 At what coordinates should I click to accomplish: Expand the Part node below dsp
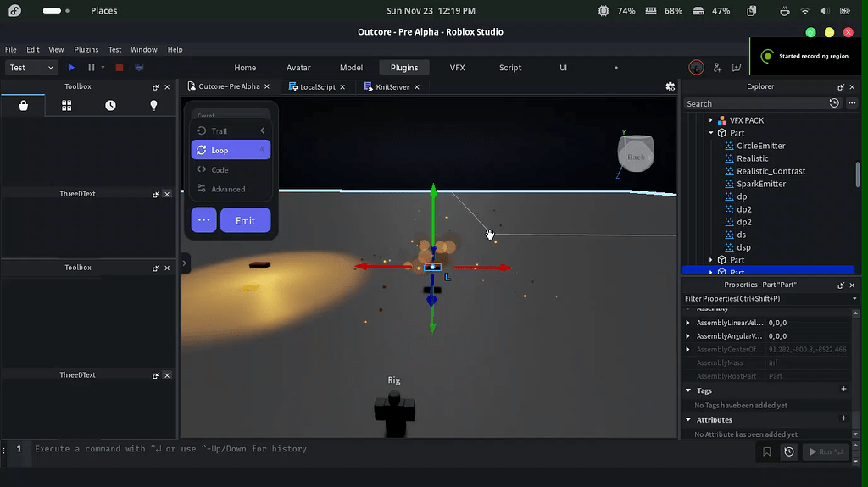[711, 260]
